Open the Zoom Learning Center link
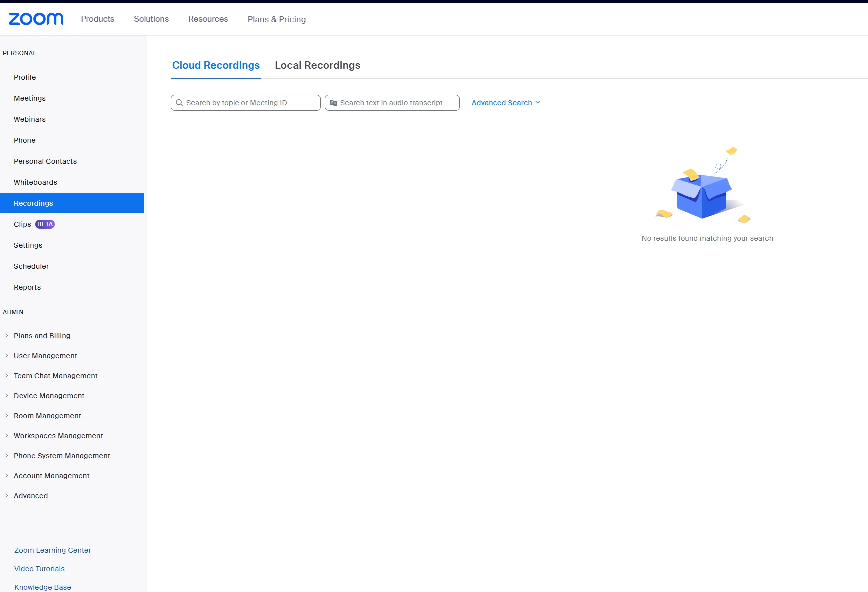Image resolution: width=868 pixels, height=592 pixels. pos(53,550)
